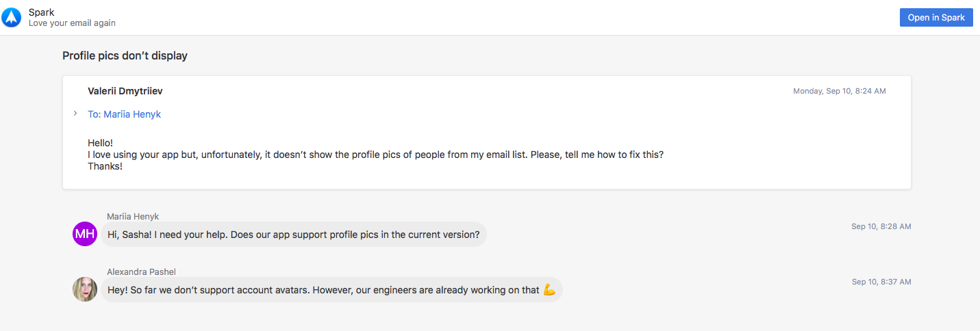Click the Spark title text
The width and height of the screenshot is (980, 331).
point(41,12)
